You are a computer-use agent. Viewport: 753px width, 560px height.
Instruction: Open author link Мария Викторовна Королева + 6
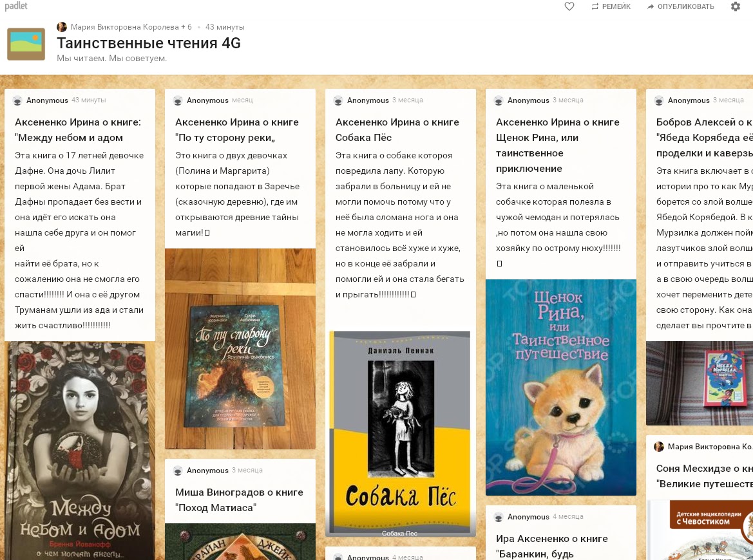[131, 27]
